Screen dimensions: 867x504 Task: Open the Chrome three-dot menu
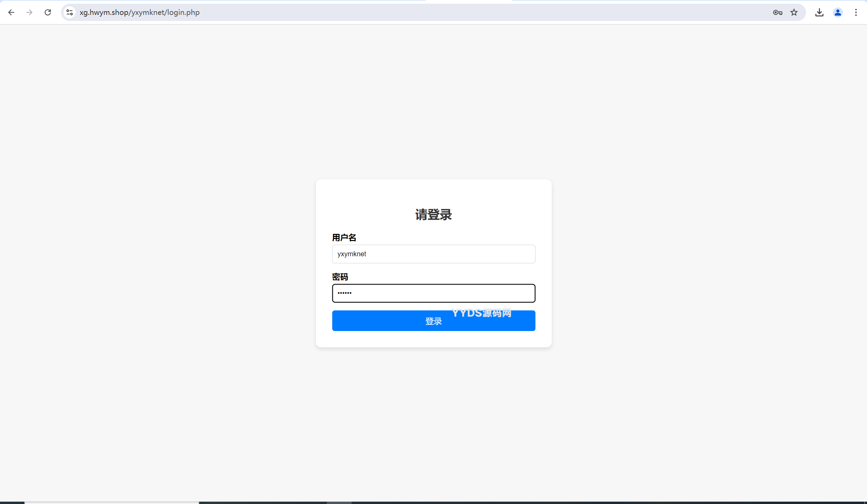(x=855, y=13)
